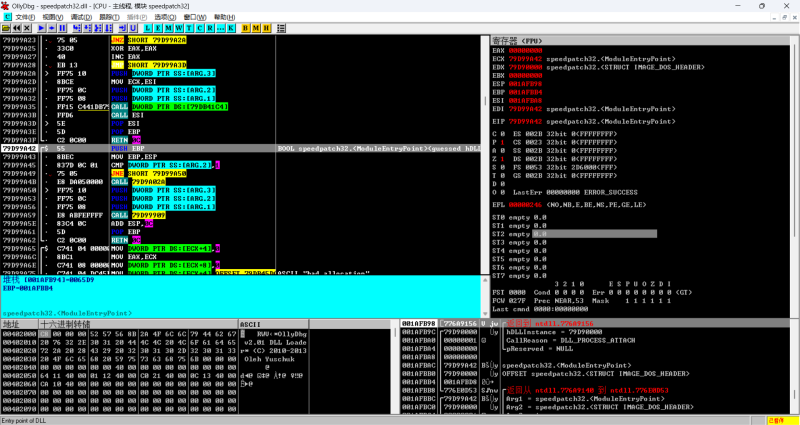
Task: Open search results with the R icon
Action: point(210,28)
